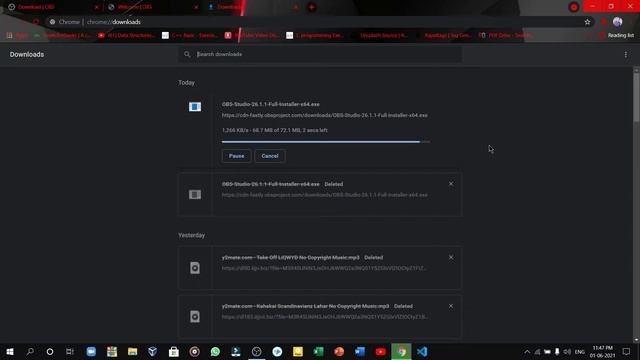Open Sticky Notes from the taskbar
The height and width of the screenshot is (360, 640).
point(298,351)
